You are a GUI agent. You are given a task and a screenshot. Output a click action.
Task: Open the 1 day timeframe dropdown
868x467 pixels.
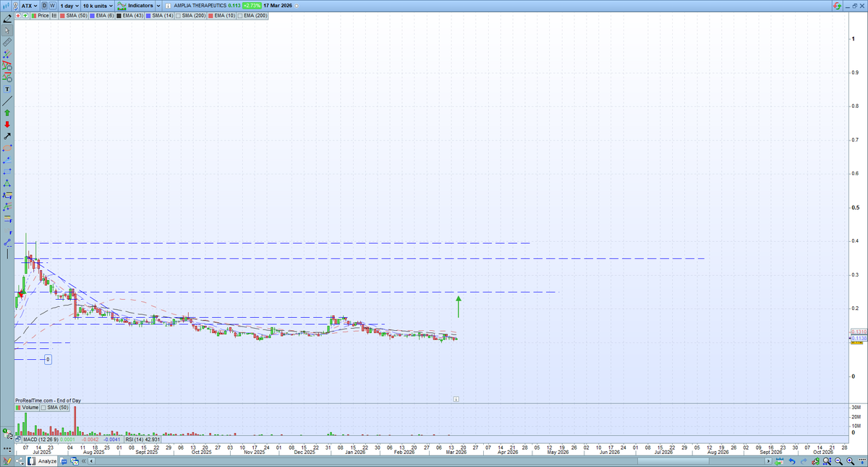[x=70, y=5]
